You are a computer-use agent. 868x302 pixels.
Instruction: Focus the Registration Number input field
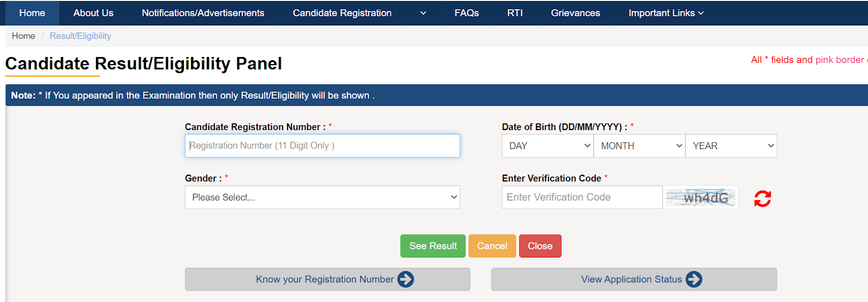coord(322,146)
